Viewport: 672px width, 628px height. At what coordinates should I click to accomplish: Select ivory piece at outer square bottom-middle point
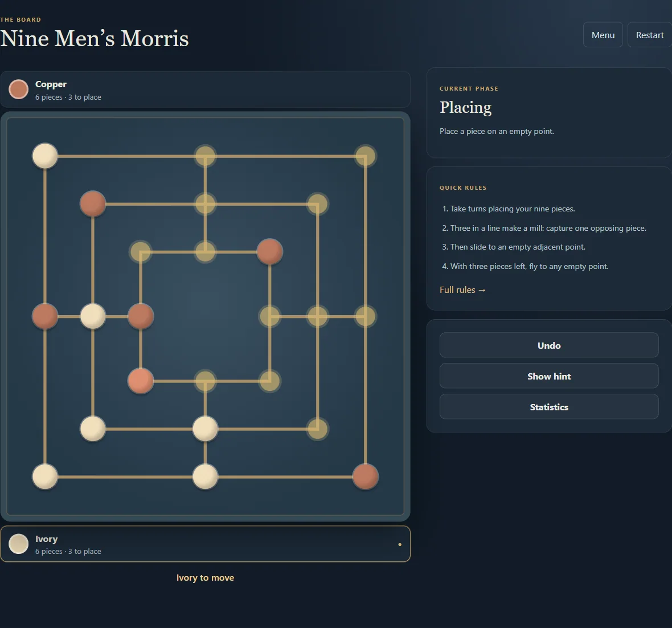point(205,476)
